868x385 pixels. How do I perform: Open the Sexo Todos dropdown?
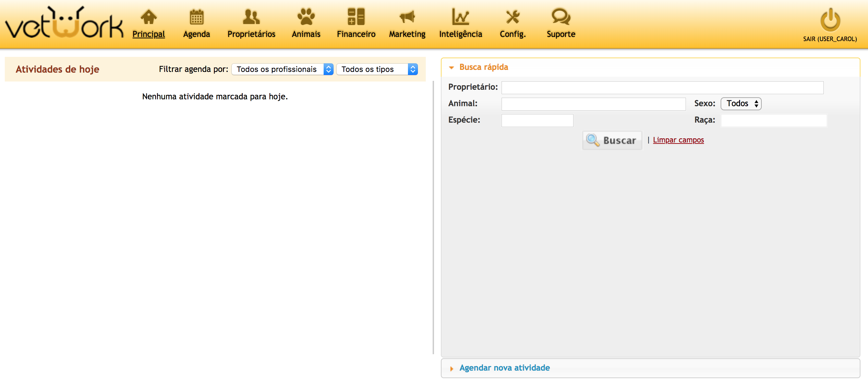[741, 103]
